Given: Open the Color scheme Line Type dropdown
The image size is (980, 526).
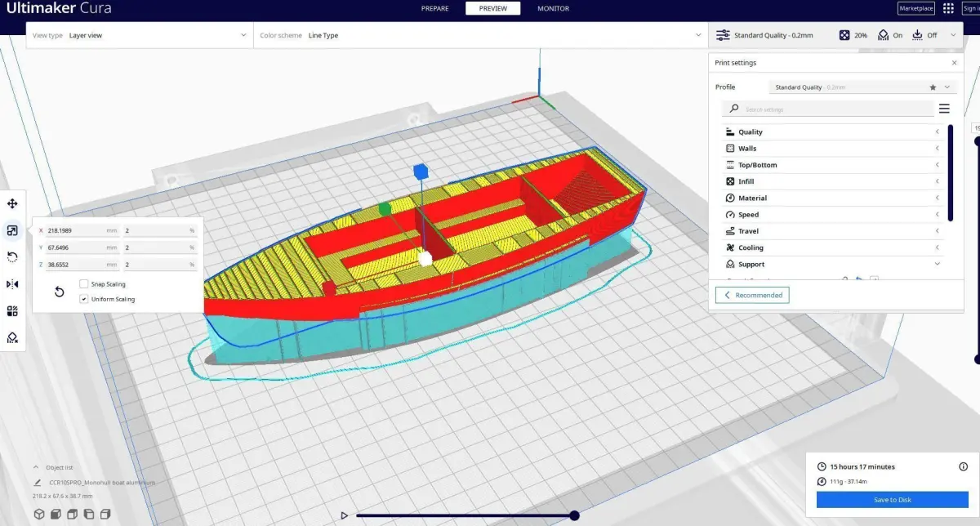Looking at the screenshot, I should click(x=481, y=35).
